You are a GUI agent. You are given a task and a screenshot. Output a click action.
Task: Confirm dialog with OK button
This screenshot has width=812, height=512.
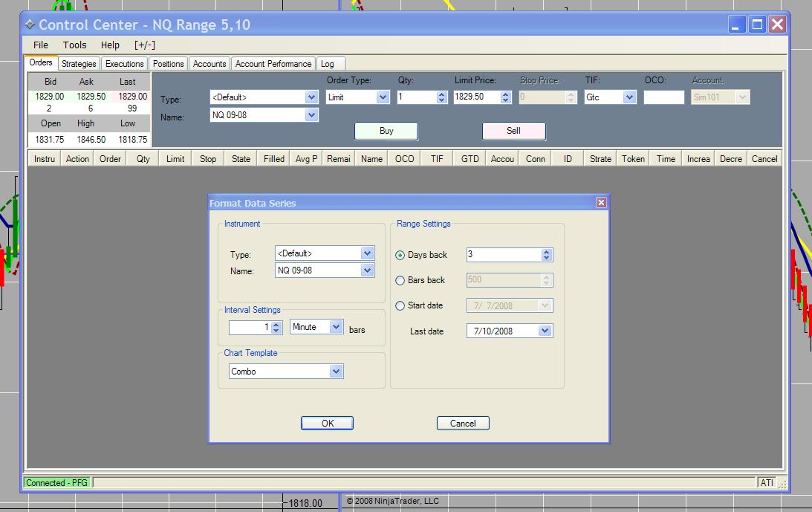328,424
